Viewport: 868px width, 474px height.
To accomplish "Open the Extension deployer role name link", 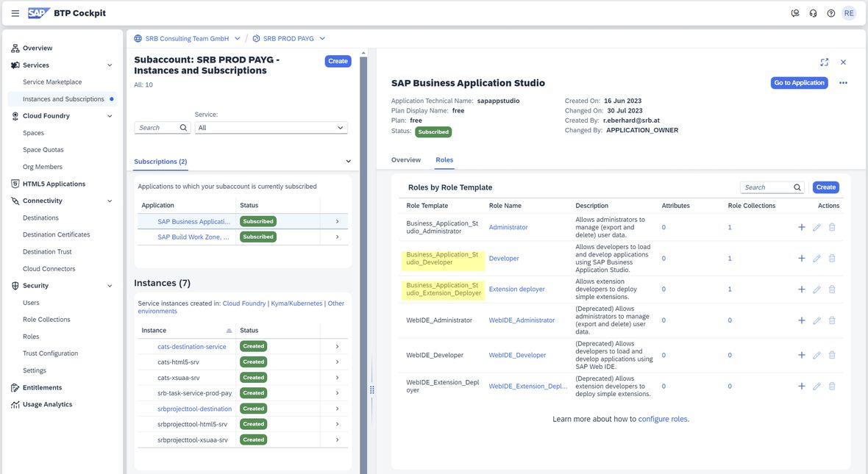I will click(516, 290).
